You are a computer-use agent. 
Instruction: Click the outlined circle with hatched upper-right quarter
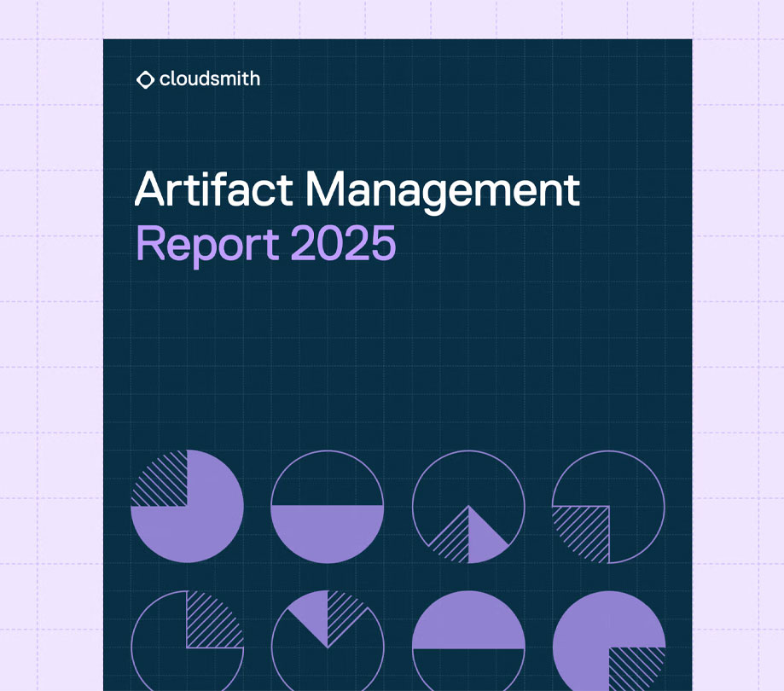click(x=187, y=641)
